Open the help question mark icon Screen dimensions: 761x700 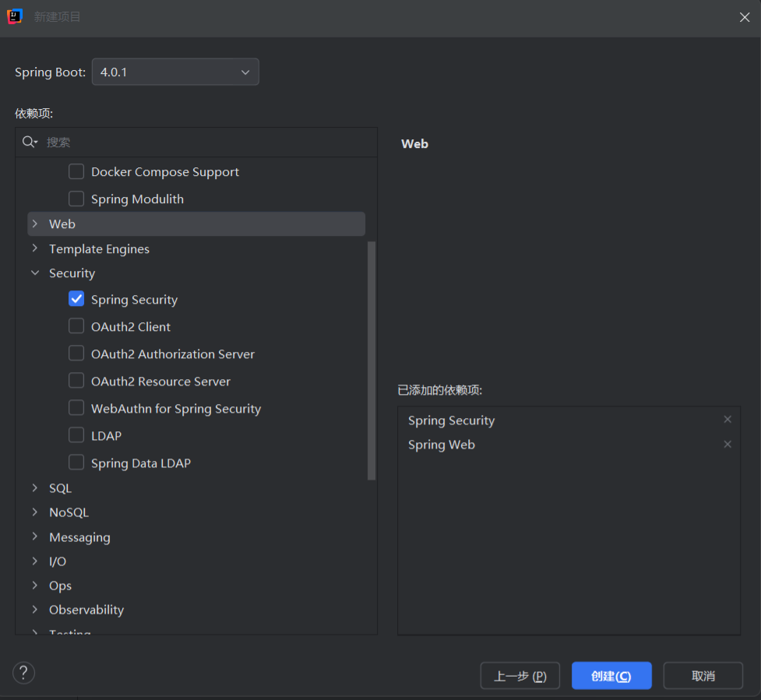point(24,673)
